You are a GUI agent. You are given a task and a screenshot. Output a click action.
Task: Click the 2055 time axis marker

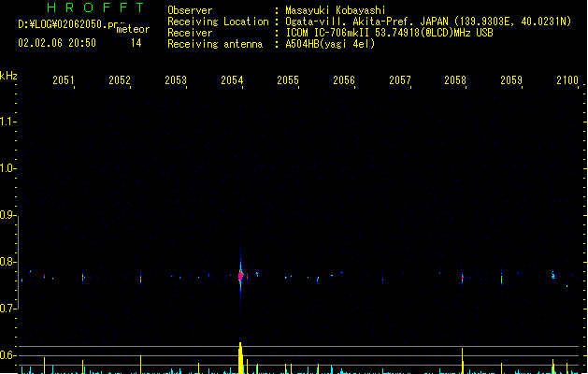(288, 80)
